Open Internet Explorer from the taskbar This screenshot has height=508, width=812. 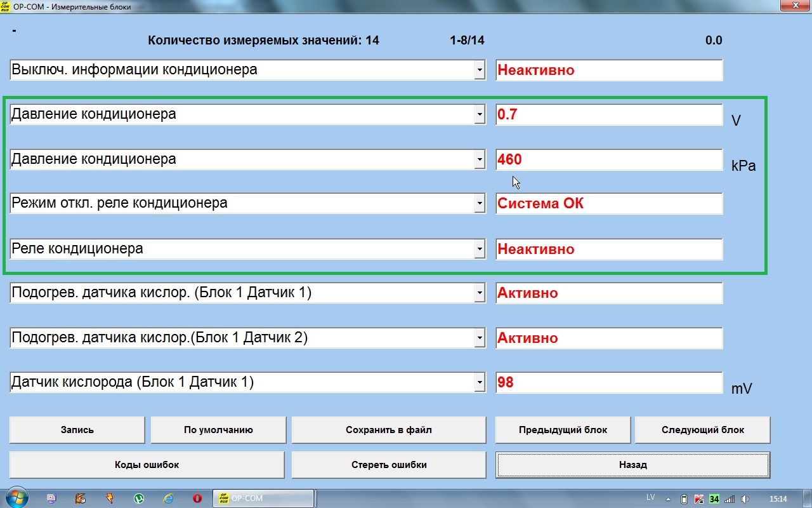coord(168,498)
